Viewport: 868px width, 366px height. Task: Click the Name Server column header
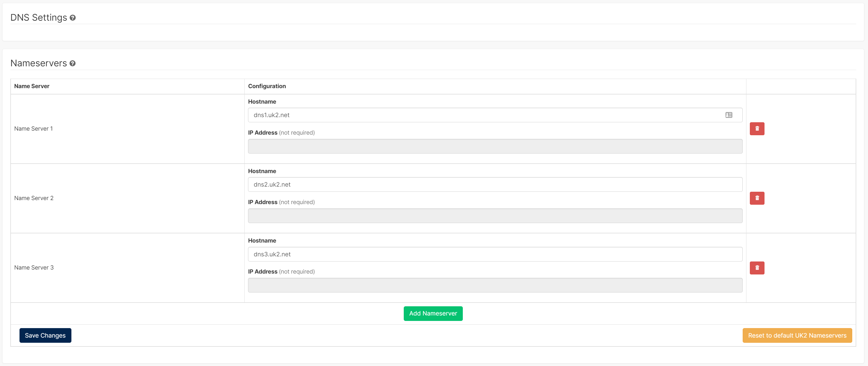32,86
